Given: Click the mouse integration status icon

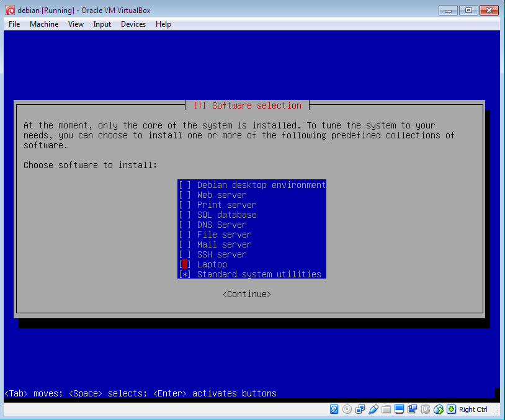Looking at the screenshot, I should tap(439, 409).
